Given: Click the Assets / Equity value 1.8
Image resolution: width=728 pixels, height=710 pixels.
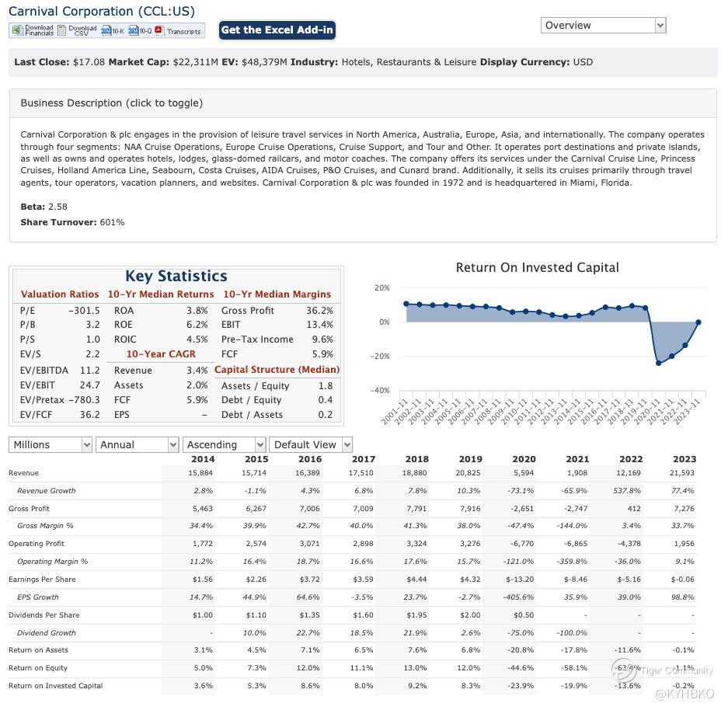Looking at the screenshot, I should [x=326, y=386].
